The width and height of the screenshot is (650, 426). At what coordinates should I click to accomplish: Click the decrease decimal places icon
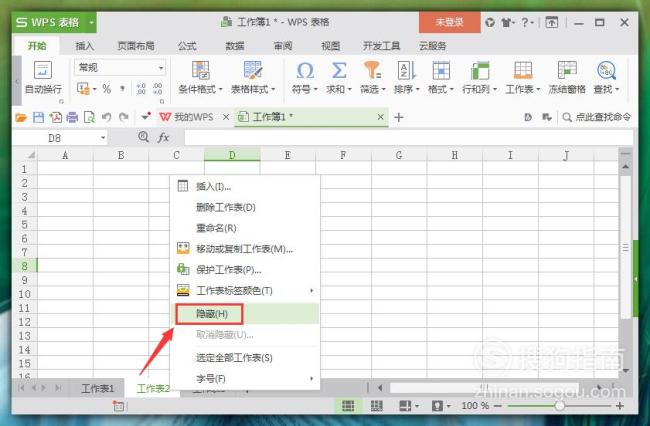pyautogui.click(x=158, y=89)
